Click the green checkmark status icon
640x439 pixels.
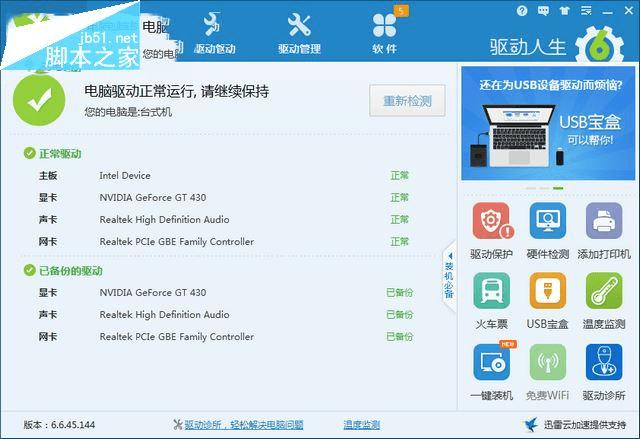click(x=39, y=100)
